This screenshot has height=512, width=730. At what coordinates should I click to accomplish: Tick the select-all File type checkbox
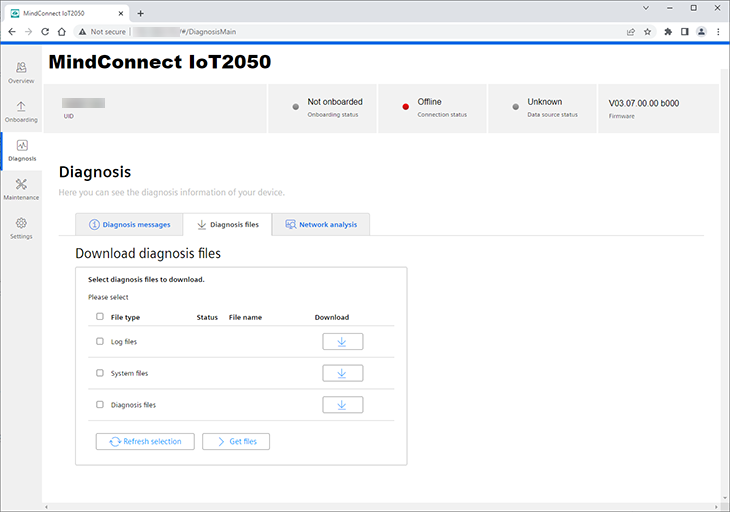(x=100, y=317)
